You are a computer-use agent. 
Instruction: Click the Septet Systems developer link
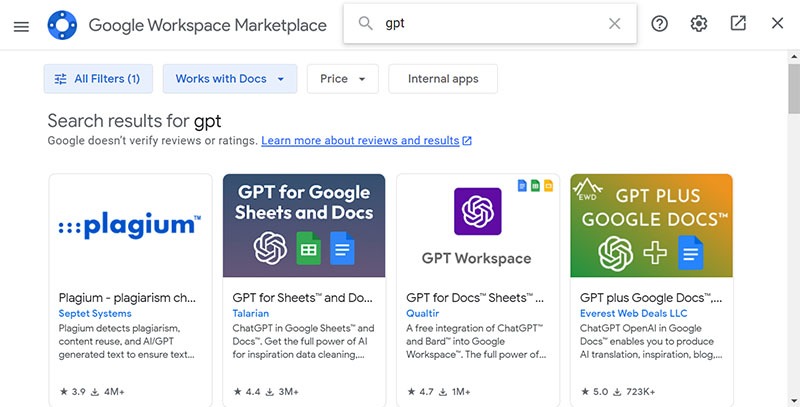pyautogui.click(x=95, y=313)
